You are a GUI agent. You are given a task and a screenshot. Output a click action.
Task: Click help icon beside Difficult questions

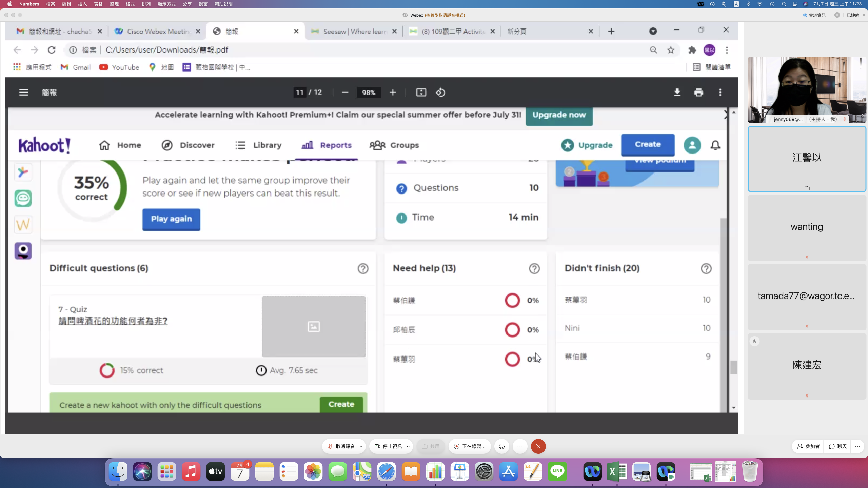pyautogui.click(x=363, y=268)
